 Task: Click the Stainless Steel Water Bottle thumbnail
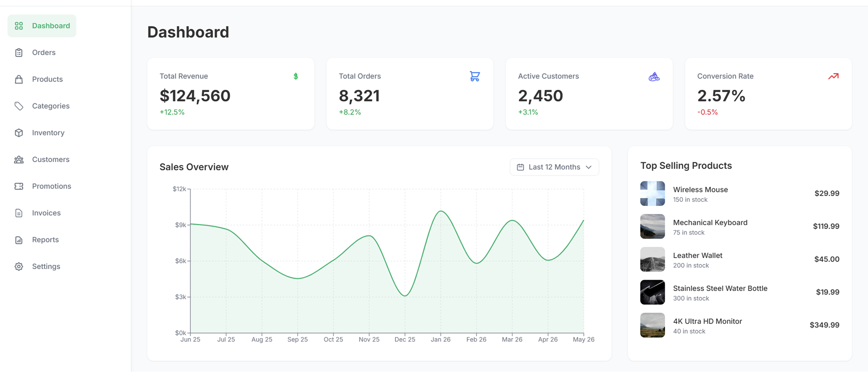pos(653,292)
